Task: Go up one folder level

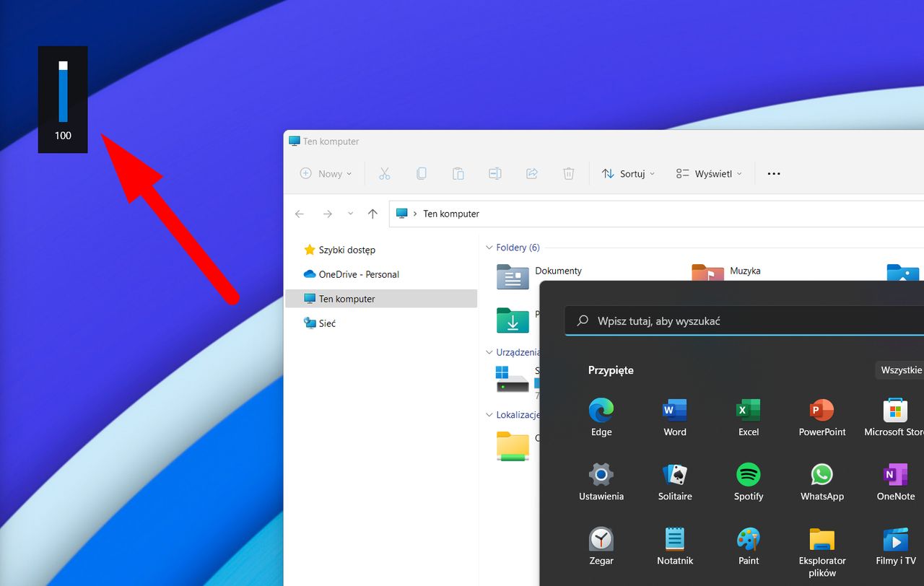Action: pos(372,214)
